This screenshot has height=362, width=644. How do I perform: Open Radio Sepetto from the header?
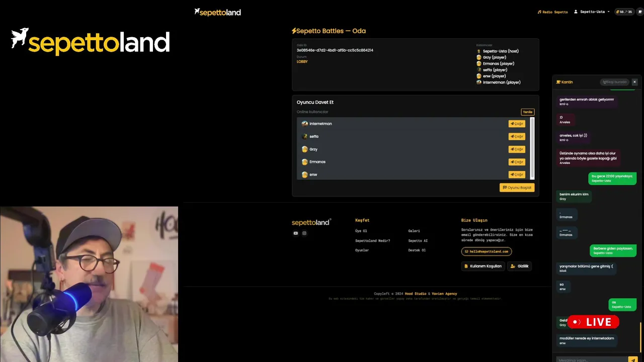552,12
